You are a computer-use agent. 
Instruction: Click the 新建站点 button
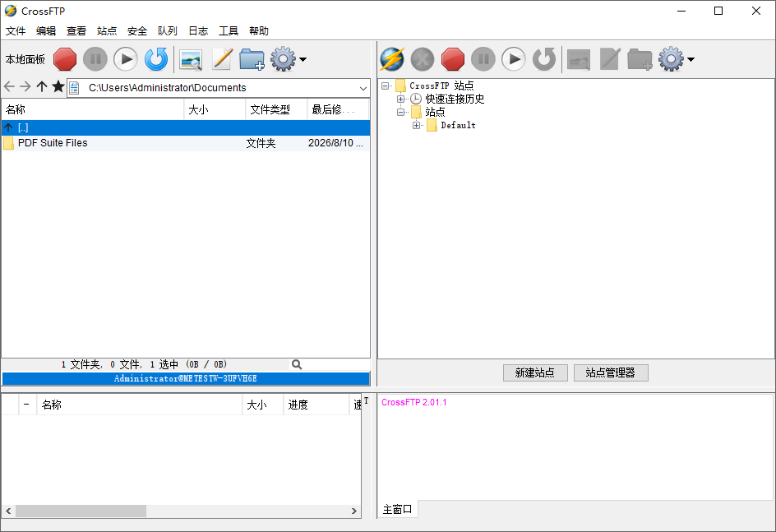[535, 372]
